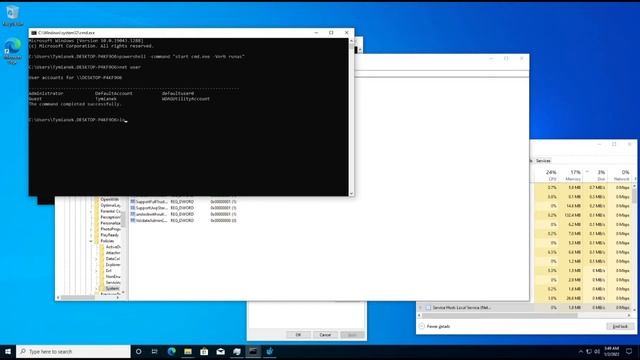Select the Microsoft Edge desktop shortcut
640x360 pixels.
pos(13,51)
